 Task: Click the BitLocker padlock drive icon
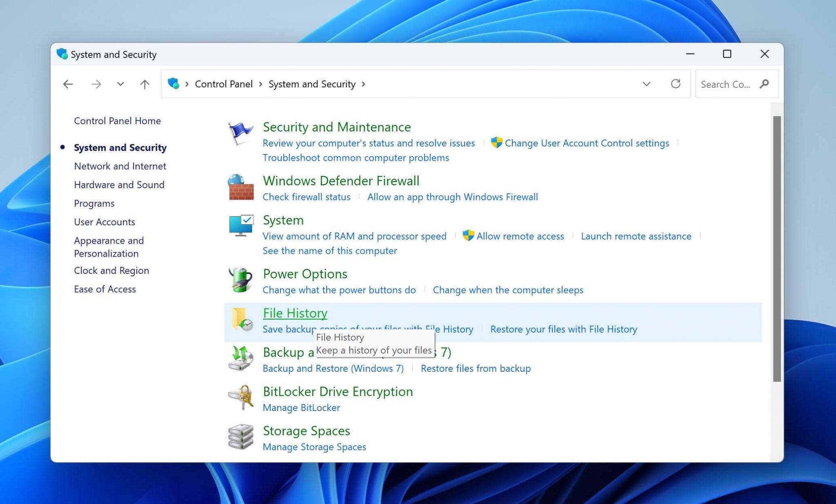240,397
